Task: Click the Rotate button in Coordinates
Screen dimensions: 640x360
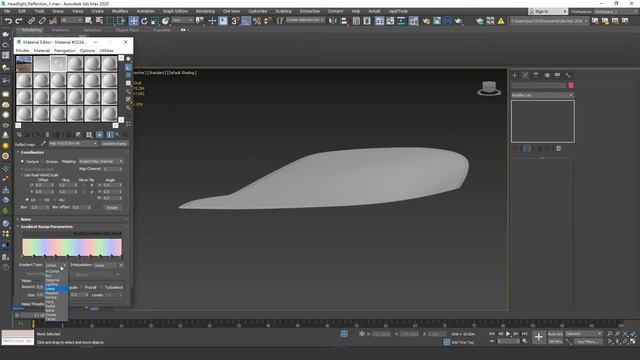Action: [x=112, y=207]
